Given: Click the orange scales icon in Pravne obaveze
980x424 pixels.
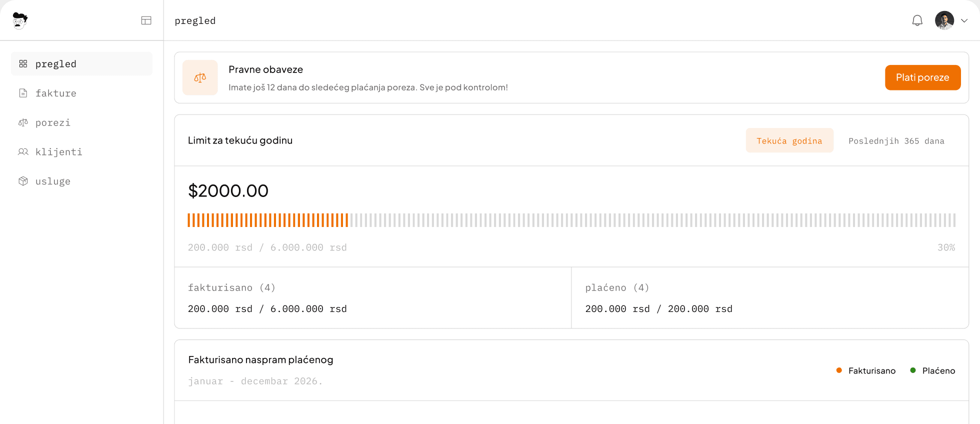Looking at the screenshot, I should 200,77.
